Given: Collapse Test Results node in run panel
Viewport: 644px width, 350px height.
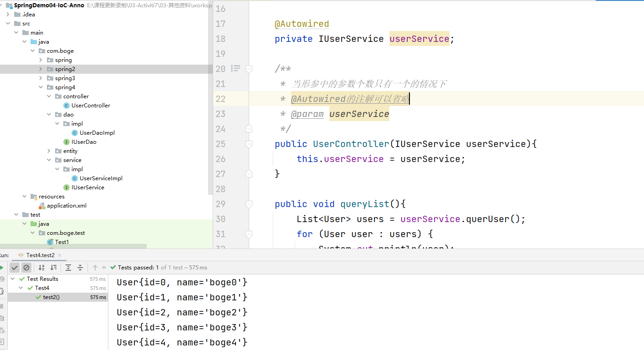Looking at the screenshot, I should pyautogui.click(x=13, y=279).
